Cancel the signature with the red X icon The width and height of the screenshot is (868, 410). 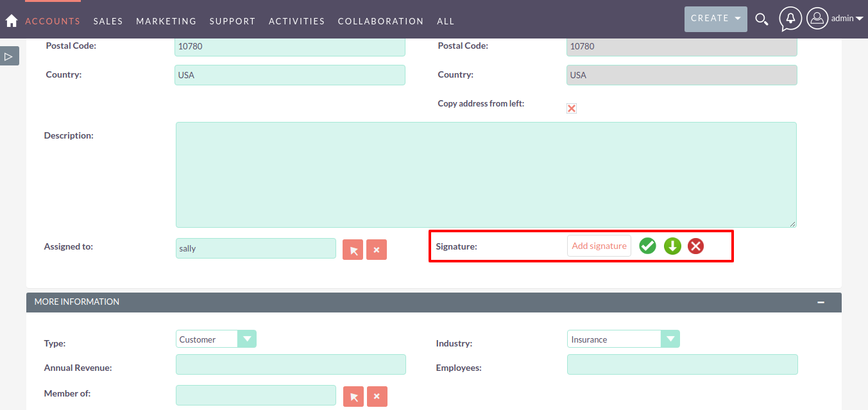(695, 245)
